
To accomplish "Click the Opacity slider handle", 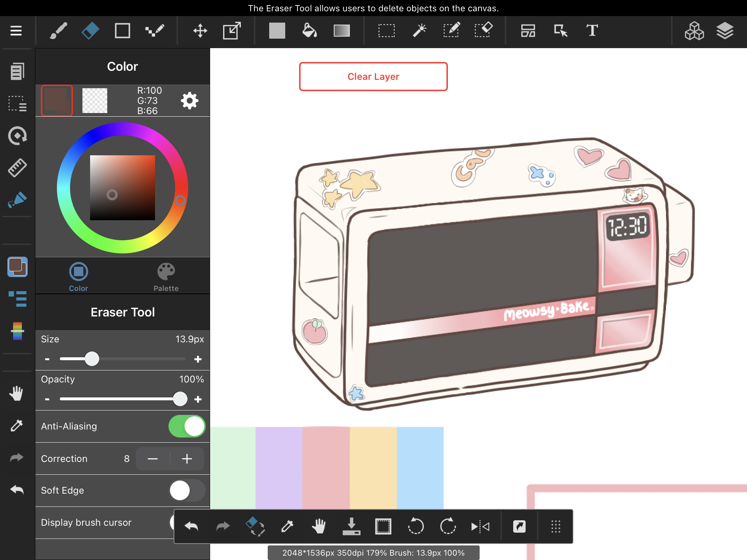I will (180, 399).
